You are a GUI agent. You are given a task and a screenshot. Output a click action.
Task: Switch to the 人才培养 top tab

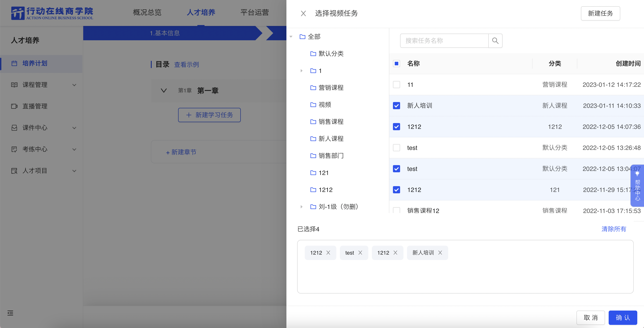click(201, 13)
